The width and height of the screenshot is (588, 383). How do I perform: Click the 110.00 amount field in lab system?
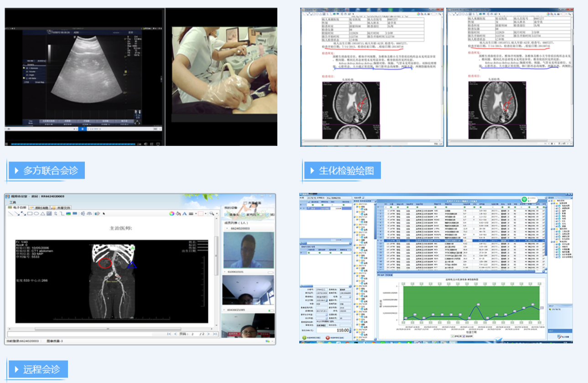pyautogui.click(x=333, y=330)
